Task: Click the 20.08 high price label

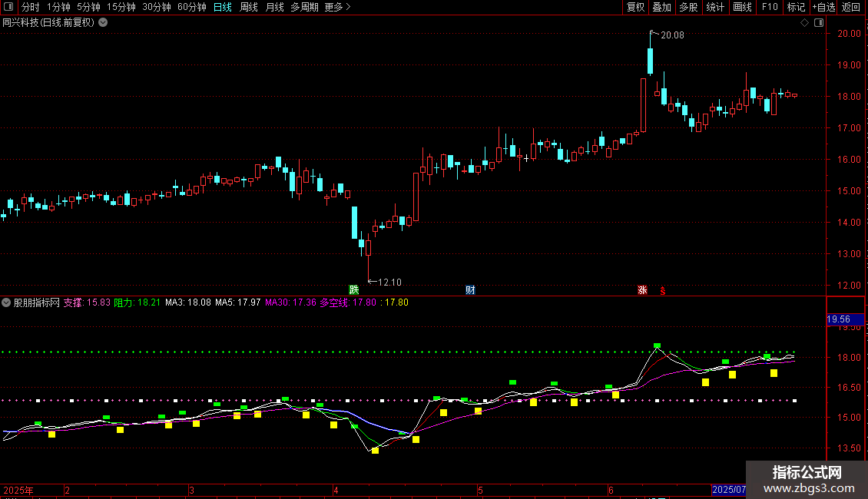Action: [672, 35]
